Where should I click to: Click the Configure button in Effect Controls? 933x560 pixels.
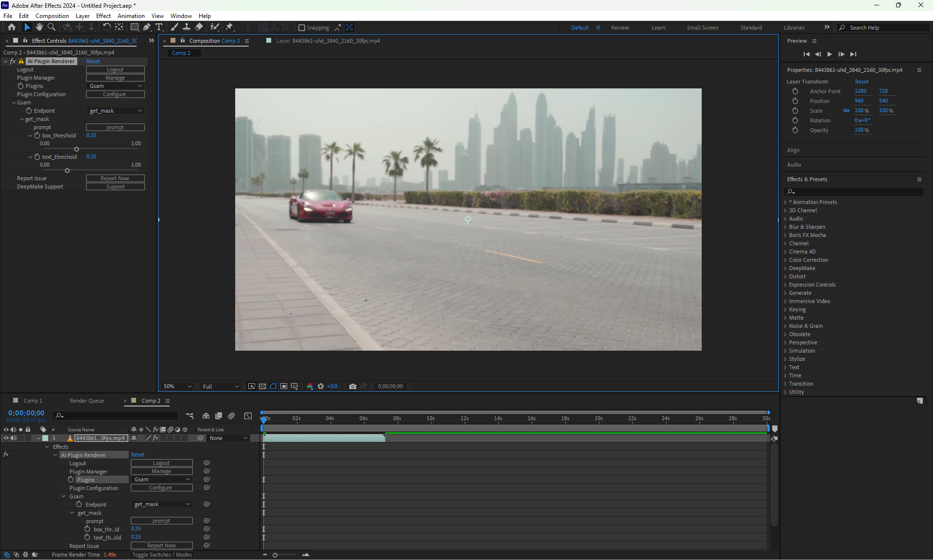[115, 94]
